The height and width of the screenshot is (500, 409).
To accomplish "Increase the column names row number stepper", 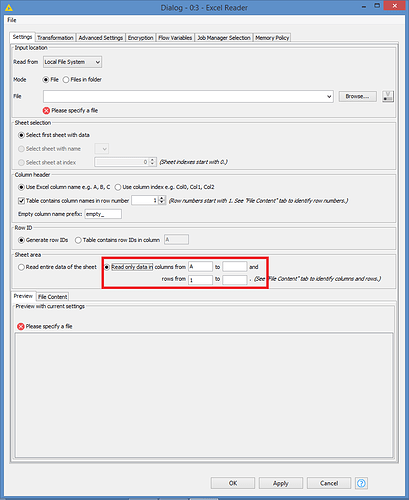I will 162,198.
